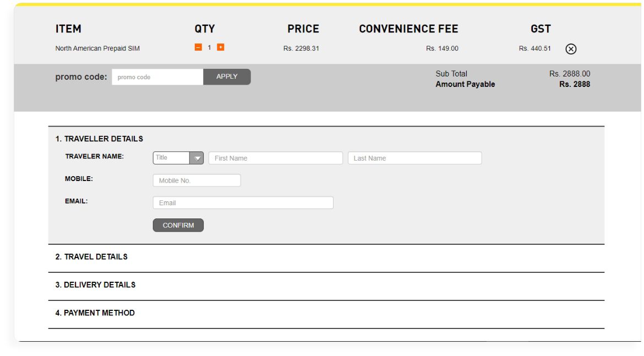Apply the promo code
Image resolution: width=644 pixels, height=356 pixels.
(x=227, y=77)
